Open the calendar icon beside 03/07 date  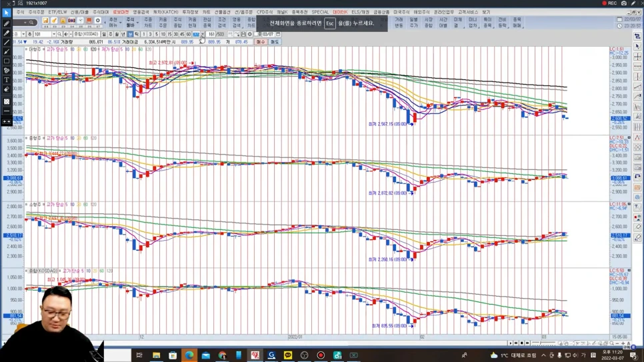pos(278,34)
